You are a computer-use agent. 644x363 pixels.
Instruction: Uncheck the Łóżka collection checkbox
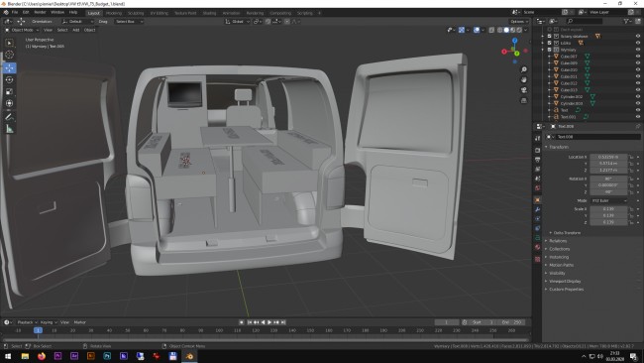tap(549, 43)
